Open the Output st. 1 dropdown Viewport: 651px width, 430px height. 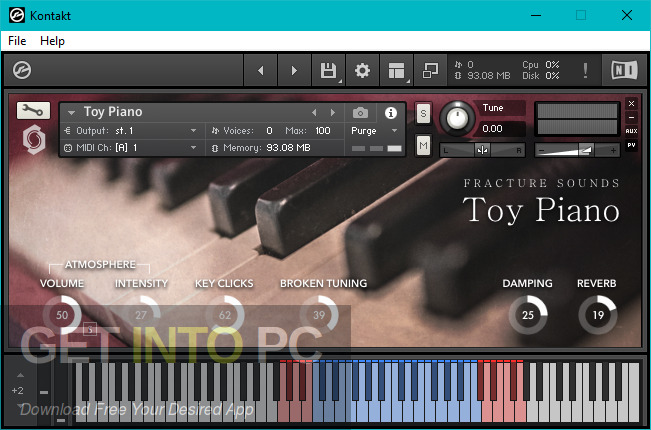[x=130, y=131]
